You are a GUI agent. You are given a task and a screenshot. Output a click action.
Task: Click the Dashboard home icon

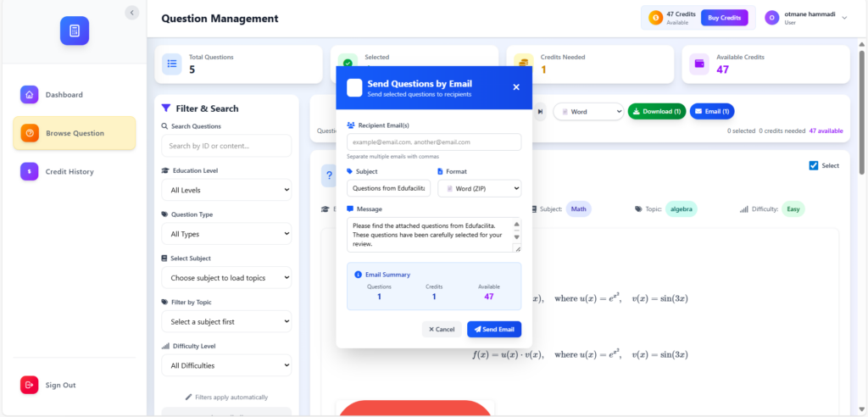tap(30, 95)
